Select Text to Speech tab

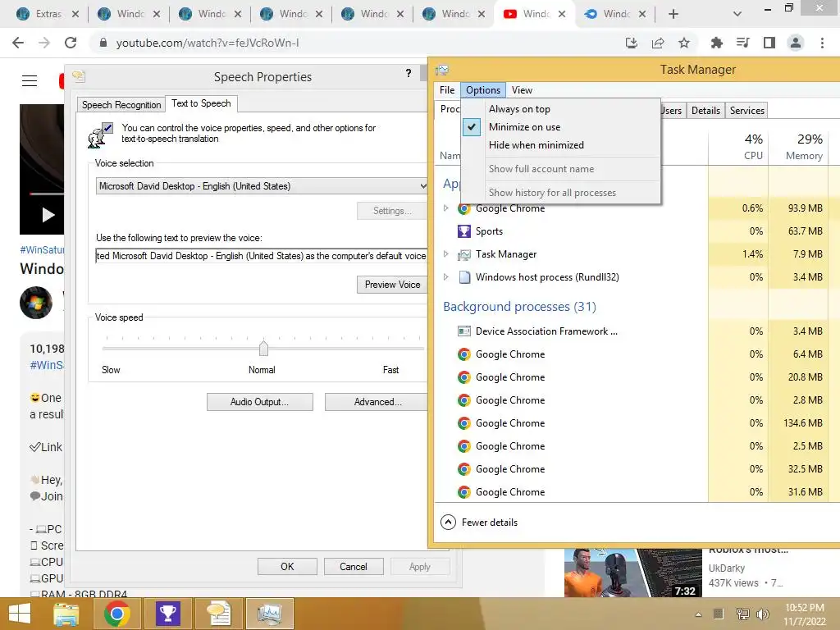tap(201, 103)
